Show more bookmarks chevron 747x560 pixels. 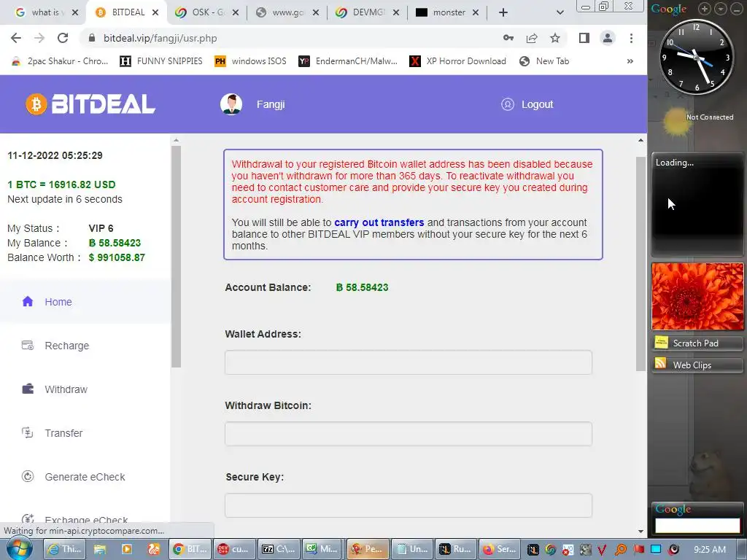(630, 61)
